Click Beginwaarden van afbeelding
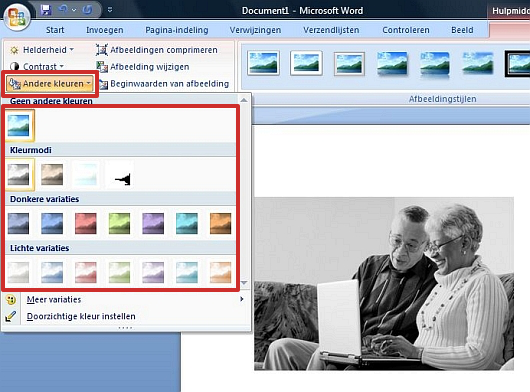Image resolution: width=530 pixels, height=392 pixels. coord(163,83)
